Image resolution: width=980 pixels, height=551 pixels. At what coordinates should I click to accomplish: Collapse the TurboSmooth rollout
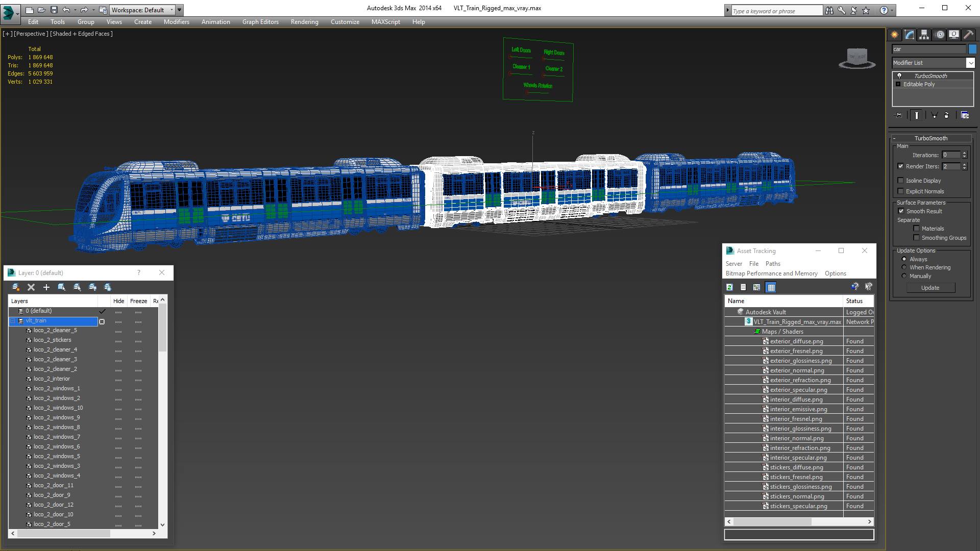(894, 138)
